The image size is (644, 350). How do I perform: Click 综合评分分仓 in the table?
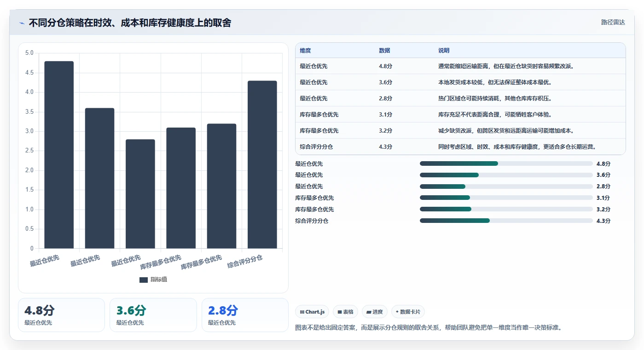click(316, 147)
